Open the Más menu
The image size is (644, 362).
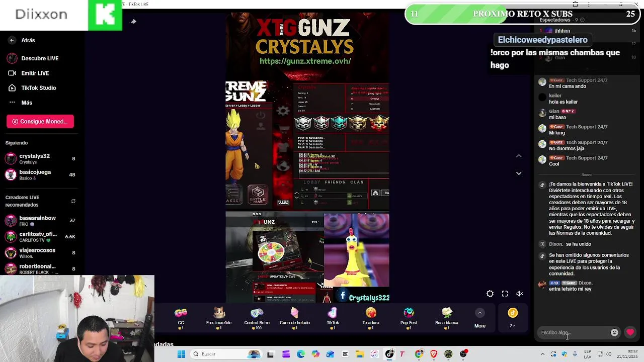[21, 103]
